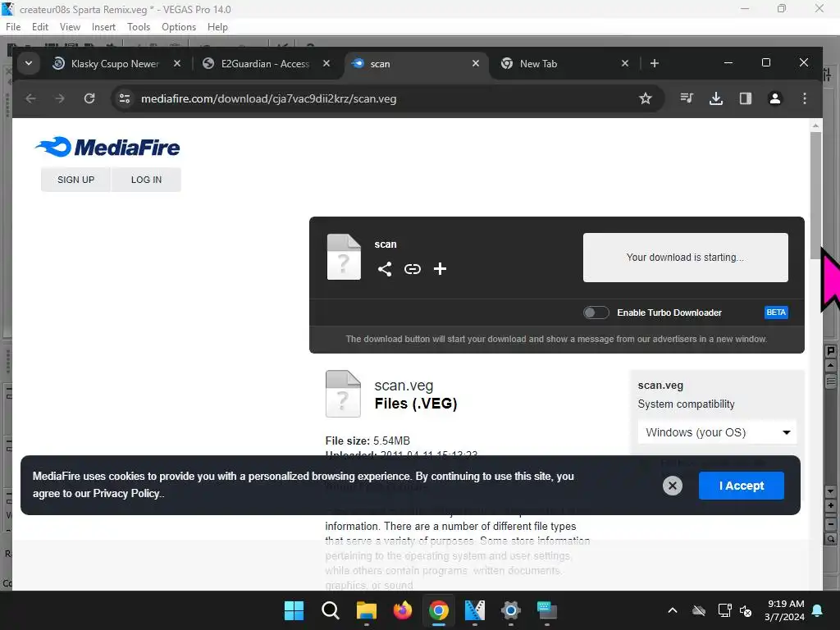Image resolution: width=840 pixels, height=630 pixels.
Task: Open View menu in VEGAS Pro
Action: click(x=70, y=27)
